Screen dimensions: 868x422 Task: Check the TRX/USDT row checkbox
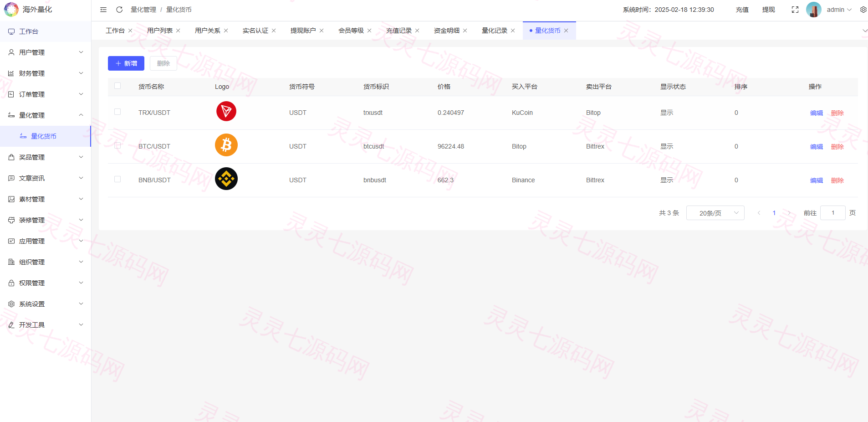click(117, 112)
